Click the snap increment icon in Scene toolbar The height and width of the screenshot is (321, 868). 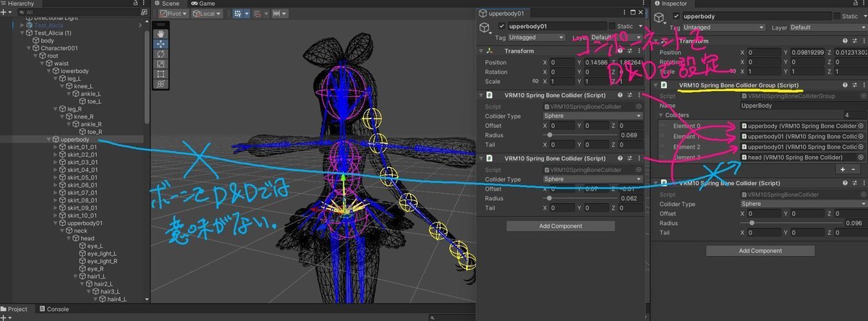[x=277, y=13]
